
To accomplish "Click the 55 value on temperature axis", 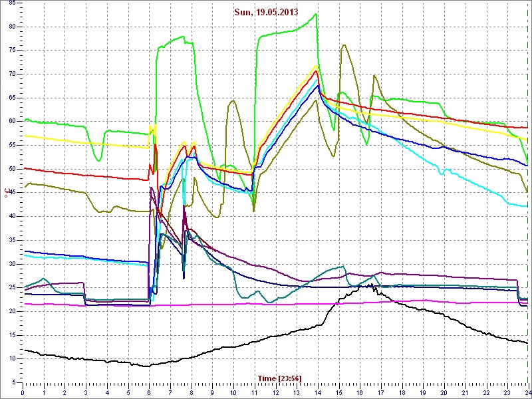I will tap(11, 145).
